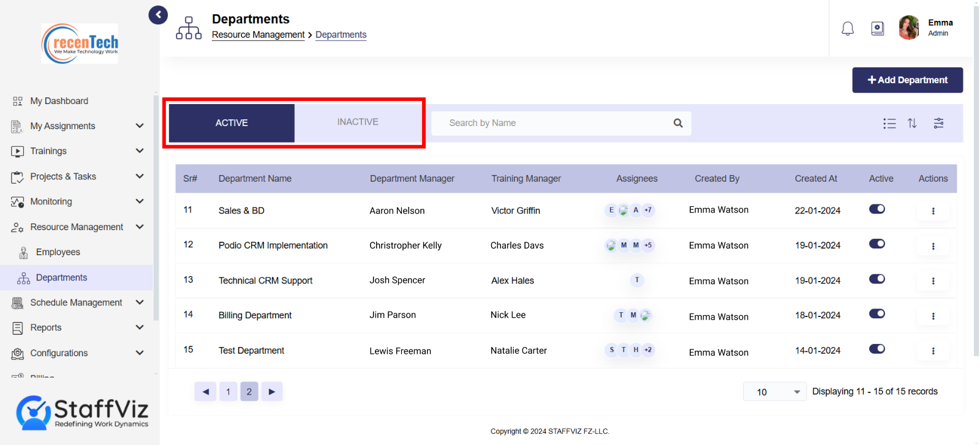This screenshot has width=980, height=445.
Task: Collapse sidebar with the round arrow button
Action: point(158,15)
